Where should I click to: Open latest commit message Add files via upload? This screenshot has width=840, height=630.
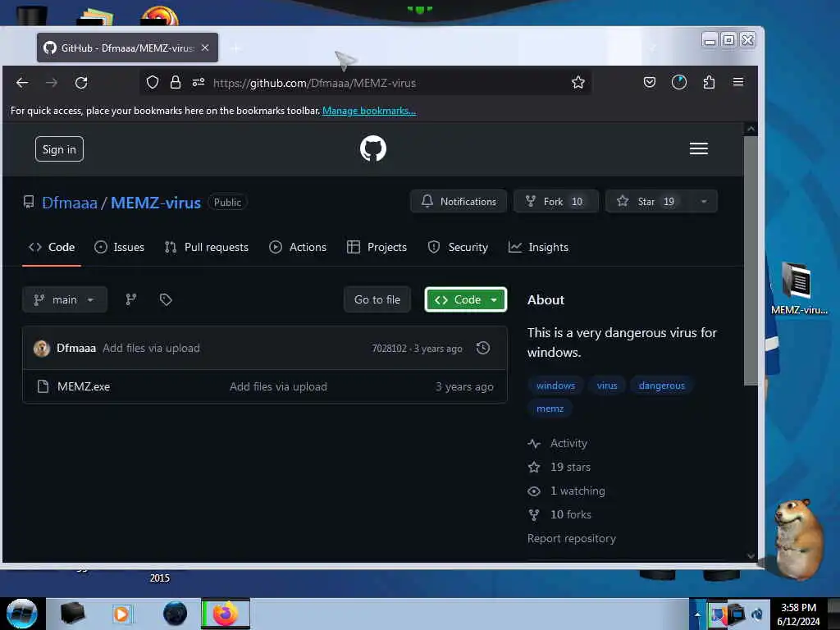(x=152, y=348)
